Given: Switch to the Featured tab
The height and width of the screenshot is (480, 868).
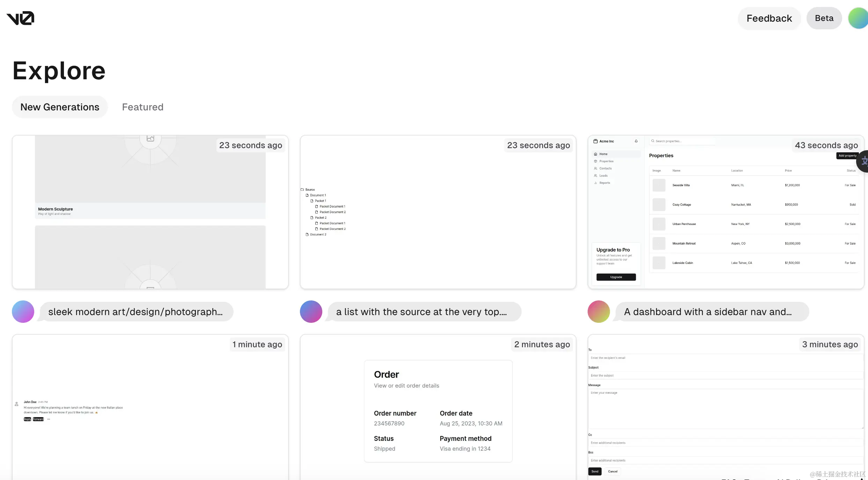Looking at the screenshot, I should 142,107.
